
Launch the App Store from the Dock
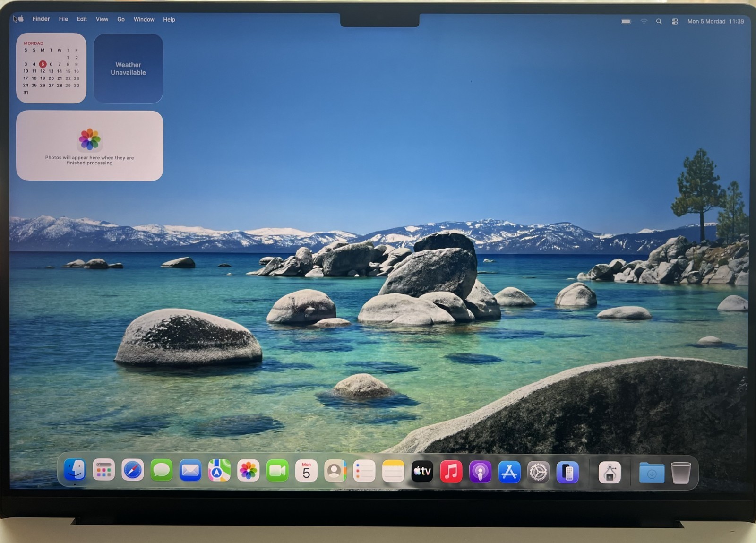coord(509,472)
